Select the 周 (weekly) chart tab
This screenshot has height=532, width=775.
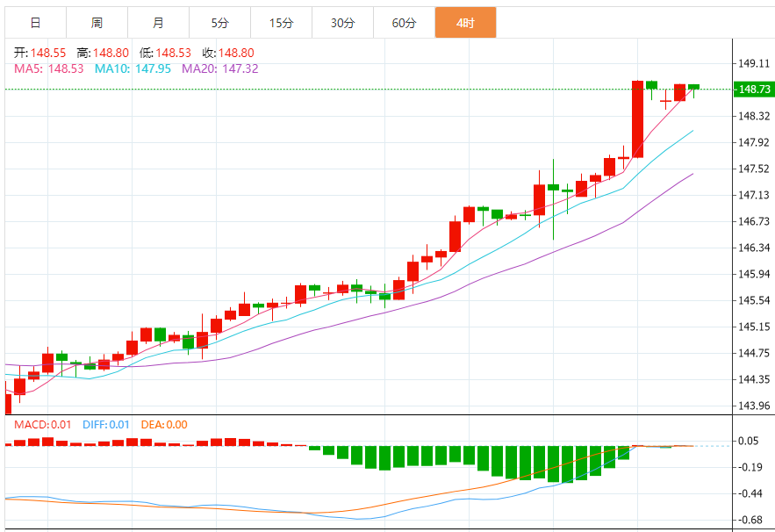[97, 23]
